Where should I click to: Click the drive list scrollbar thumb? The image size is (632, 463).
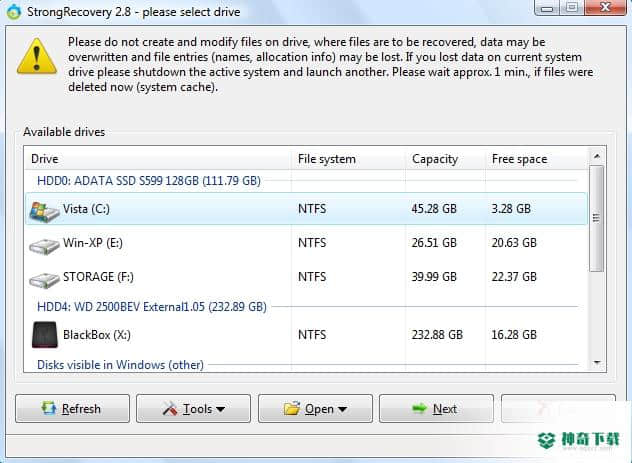[597, 218]
